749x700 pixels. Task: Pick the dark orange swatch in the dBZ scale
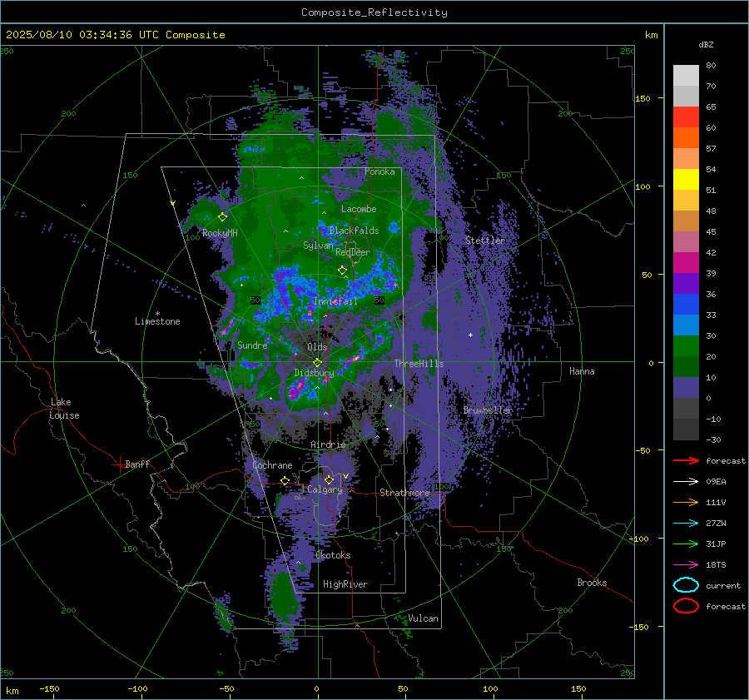click(x=686, y=138)
